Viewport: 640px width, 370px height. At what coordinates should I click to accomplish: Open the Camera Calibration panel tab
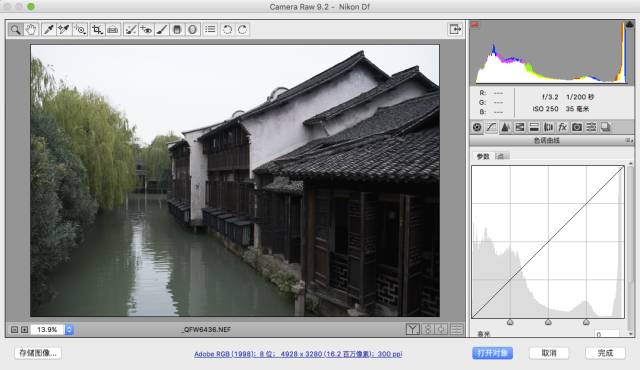[577, 127]
